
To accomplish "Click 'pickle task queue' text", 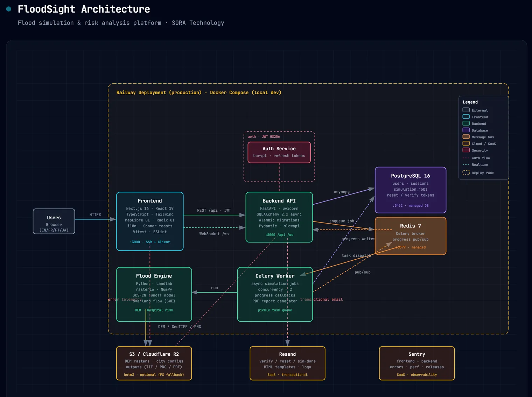I will [275, 310].
